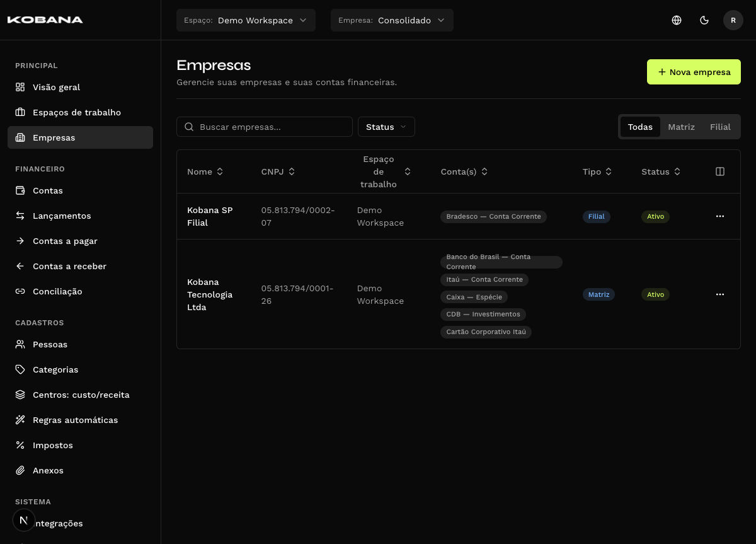This screenshot has width=756, height=544.
Task: Select the Matriz filter tab
Action: [681, 127]
